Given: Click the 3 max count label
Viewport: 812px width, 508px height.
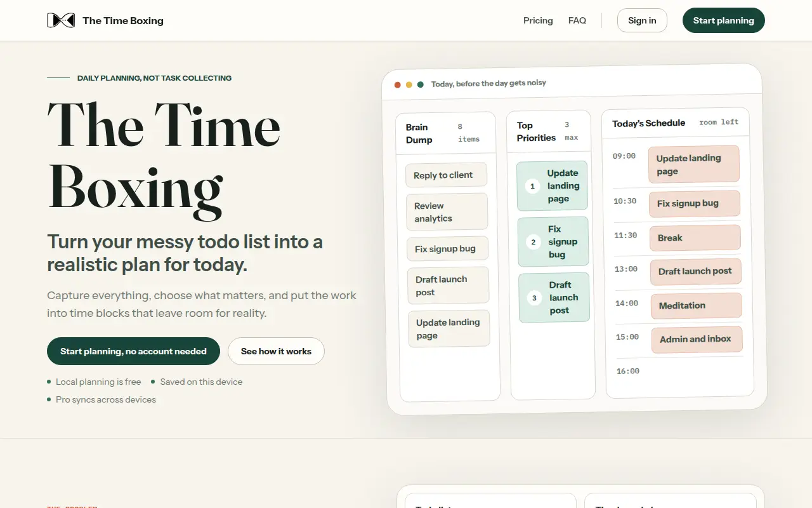Looking at the screenshot, I should coord(571,131).
